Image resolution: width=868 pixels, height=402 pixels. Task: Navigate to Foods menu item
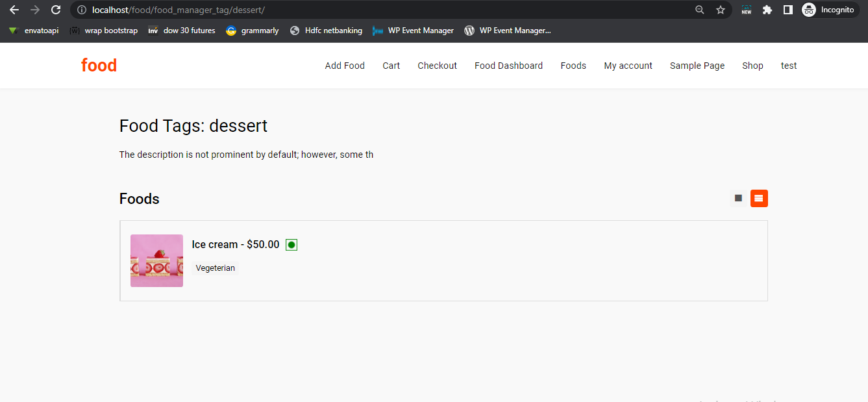click(x=573, y=66)
